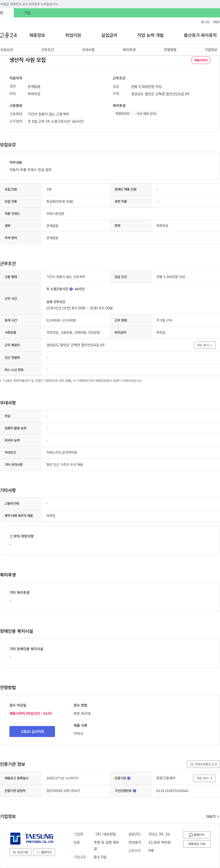Open the 출산휴가·육아휴직 menu
Screen dimensions: 220x868
tap(200, 35)
